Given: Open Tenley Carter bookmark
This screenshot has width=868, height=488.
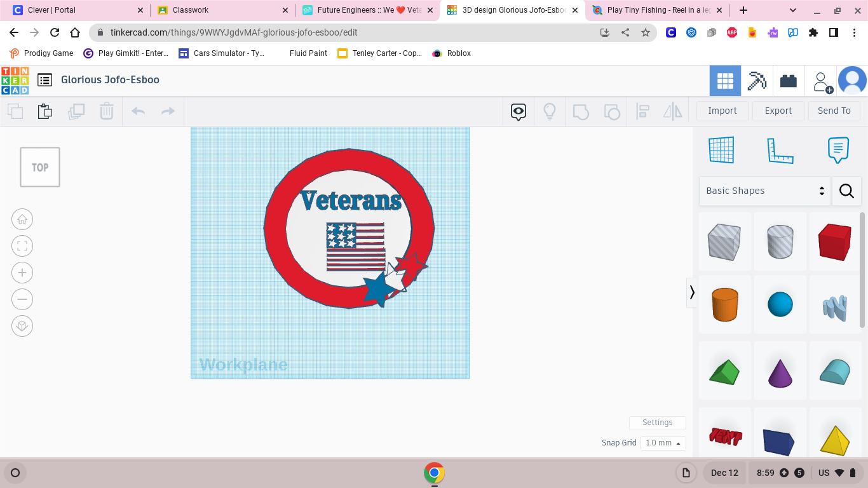Looking at the screenshot, I should coord(380,53).
